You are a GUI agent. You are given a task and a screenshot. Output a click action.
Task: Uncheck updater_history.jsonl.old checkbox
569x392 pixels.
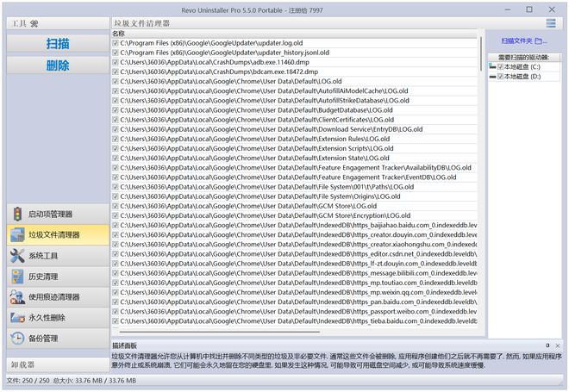coord(116,53)
